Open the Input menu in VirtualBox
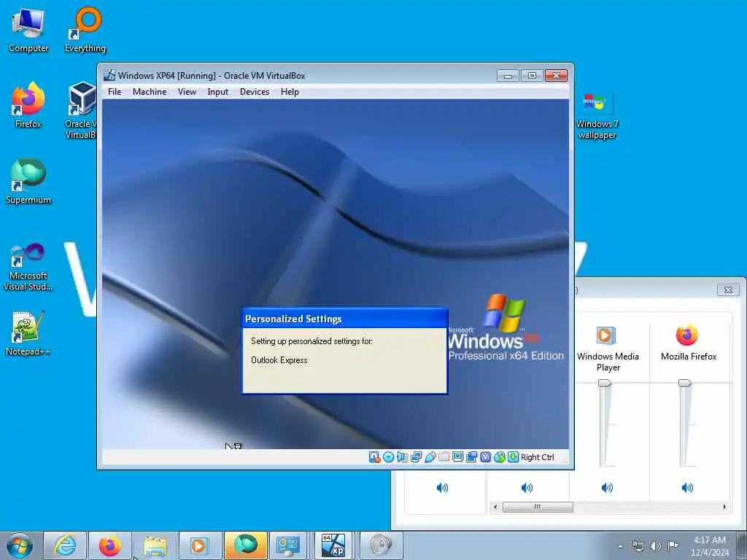The image size is (747, 560). pyautogui.click(x=217, y=92)
